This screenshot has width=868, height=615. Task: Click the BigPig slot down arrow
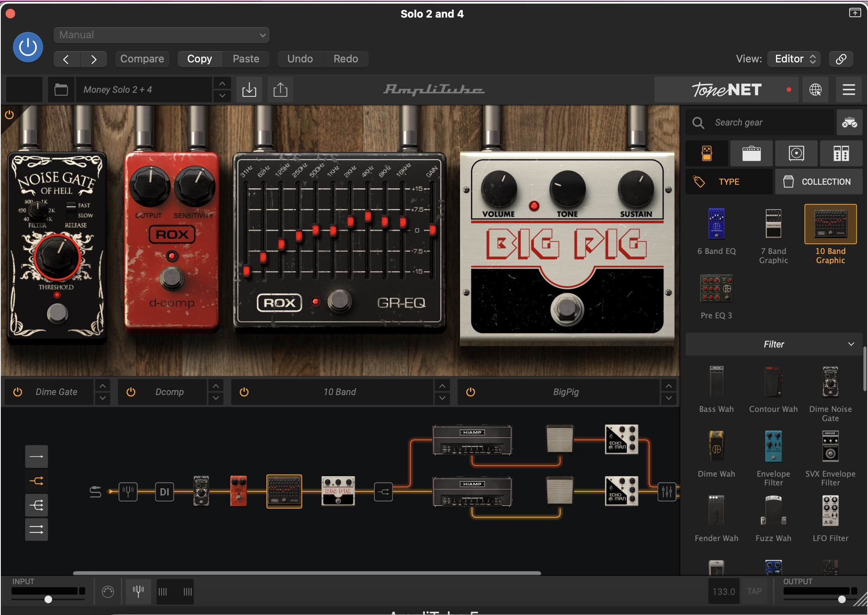coord(669,398)
